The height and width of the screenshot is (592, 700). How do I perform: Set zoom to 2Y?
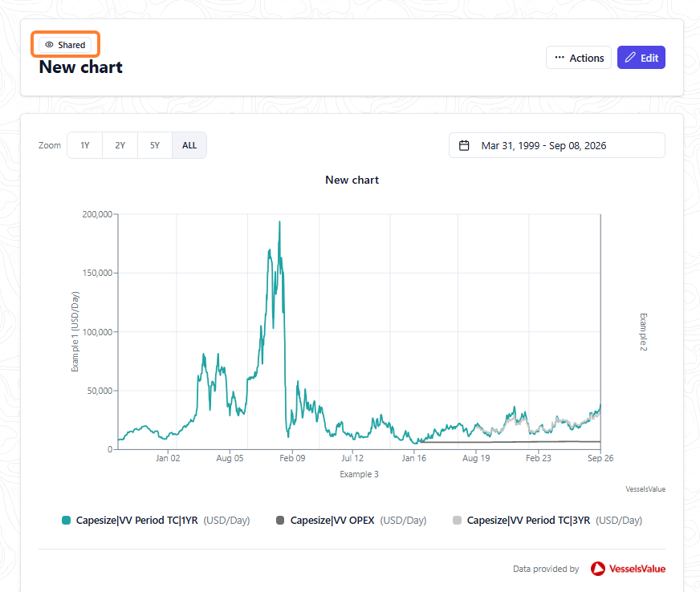[x=120, y=145]
